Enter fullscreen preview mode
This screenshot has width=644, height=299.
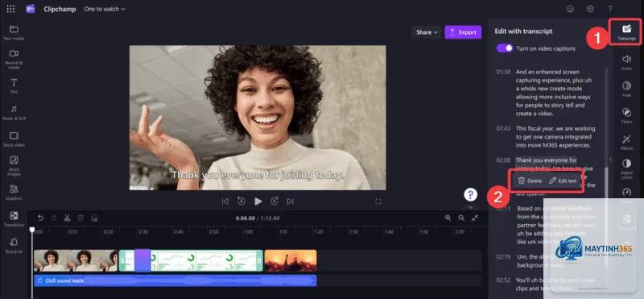(x=378, y=201)
